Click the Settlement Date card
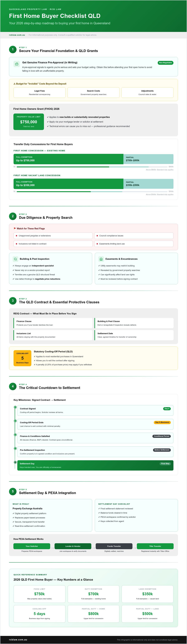 pyautogui.click(x=134, y=335)
